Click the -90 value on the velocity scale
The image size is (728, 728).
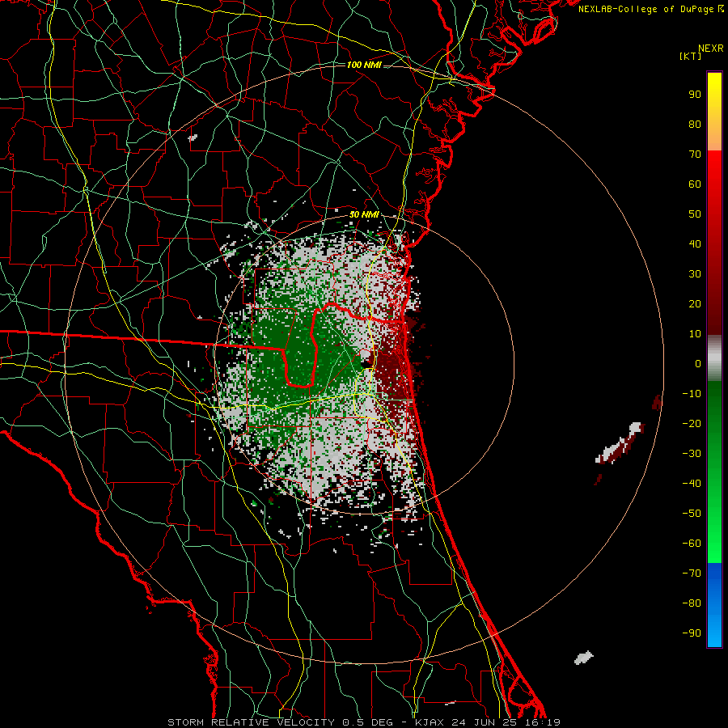click(x=692, y=633)
